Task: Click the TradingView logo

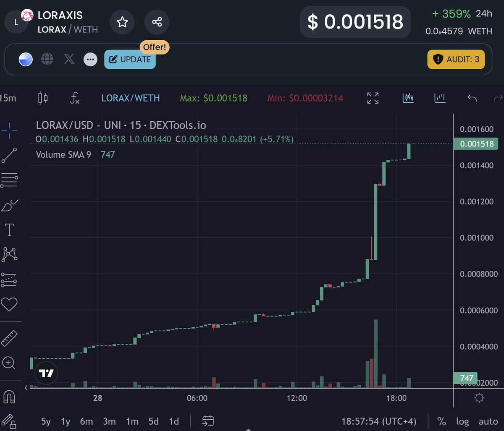Action: [46, 373]
